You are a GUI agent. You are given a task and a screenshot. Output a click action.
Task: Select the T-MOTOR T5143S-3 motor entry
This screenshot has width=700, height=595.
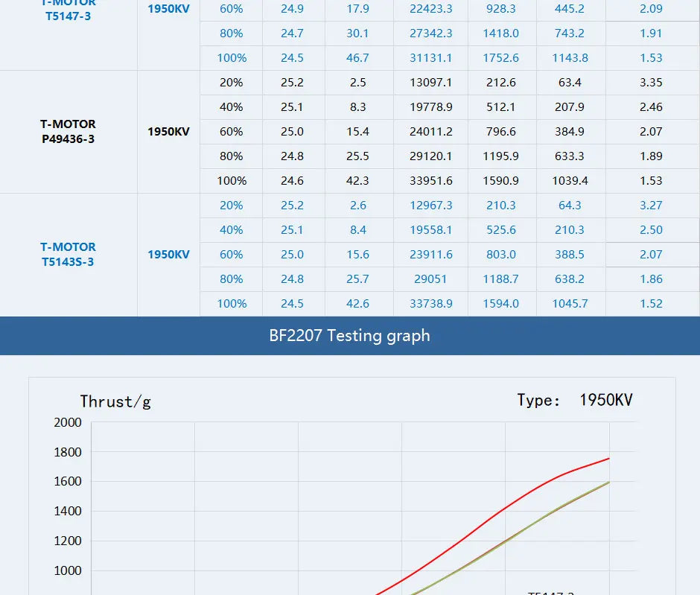click(x=69, y=254)
